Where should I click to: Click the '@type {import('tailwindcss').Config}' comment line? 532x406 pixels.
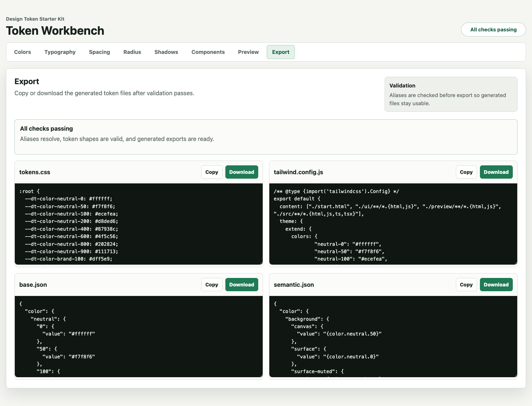tap(337, 191)
